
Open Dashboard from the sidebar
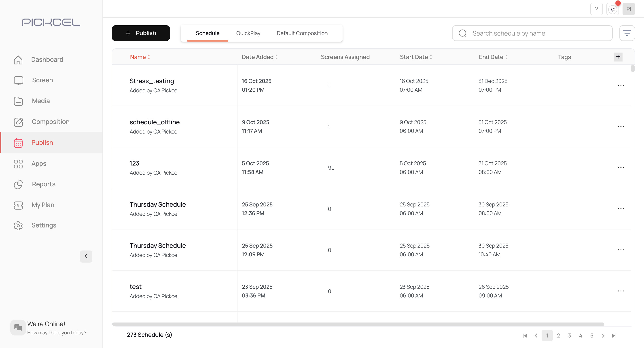47,59
